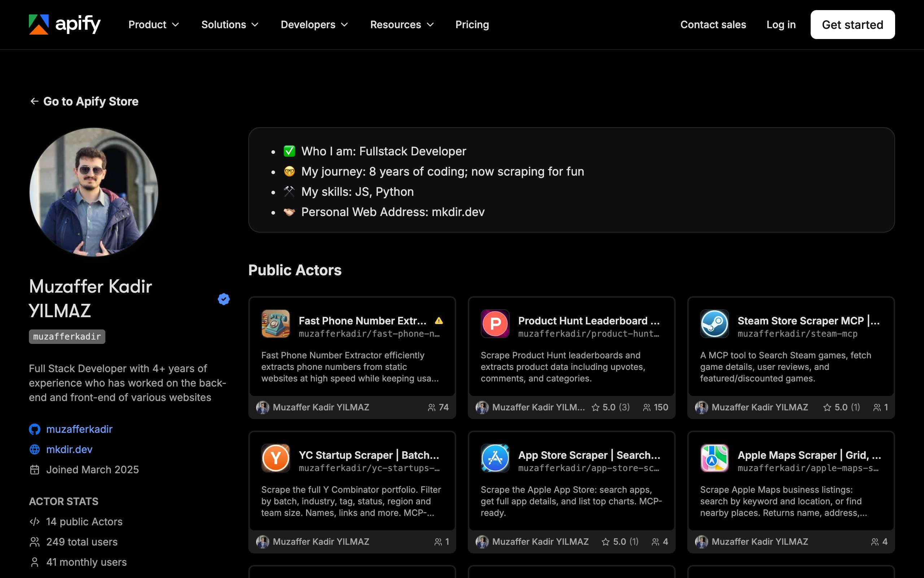Image resolution: width=924 pixels, height=578 pixels.
Task: Open the muzafferkadir GitHub profile link
Action: point(79,429)
